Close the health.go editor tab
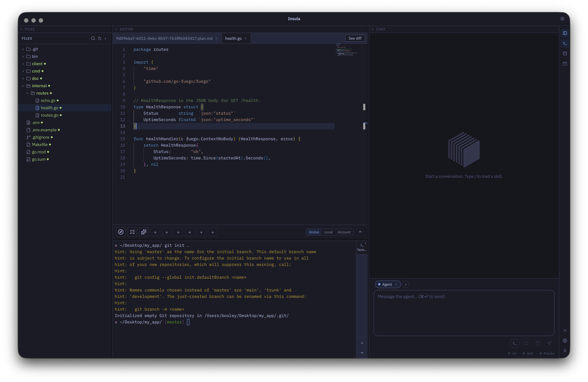The height and width of the screenshot is (382, 588). pos(246,38)
